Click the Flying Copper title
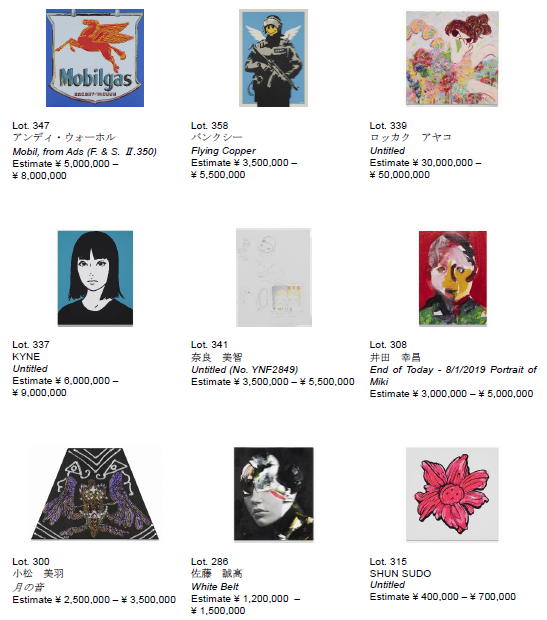 pyautogui.click(x=223, y=151)
